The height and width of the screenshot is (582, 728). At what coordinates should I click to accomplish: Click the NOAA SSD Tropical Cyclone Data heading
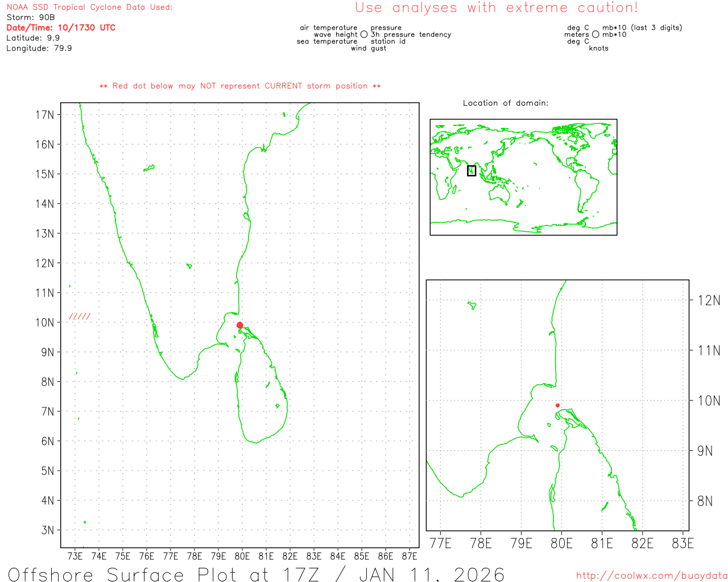pyautogui.click(x=89, y=7)
